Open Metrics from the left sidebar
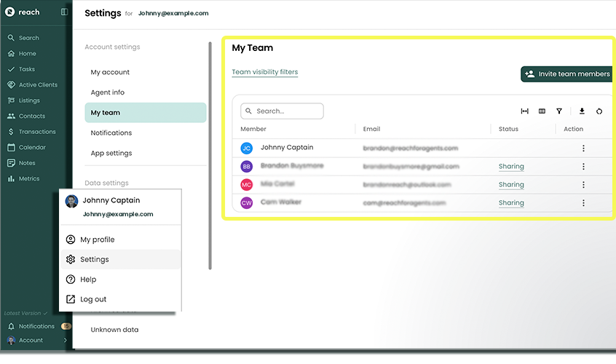Image resolution: width=616 pixels, height=364 pixels. click(x=29, y=178)
